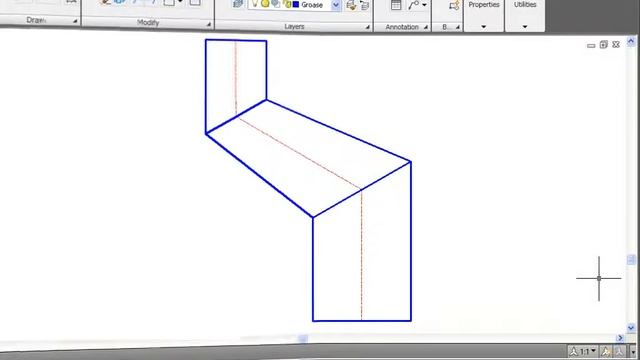Viewport: 640px width, 360px height.
Task: Click the horizontal scrollbar thumb
Action: pos(302,338)
